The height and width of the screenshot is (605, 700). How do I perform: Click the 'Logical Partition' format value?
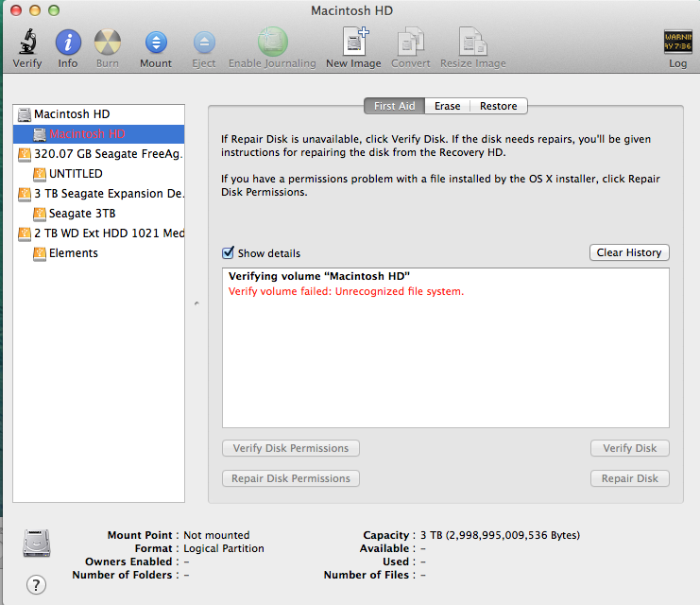(x=224, y=548)
